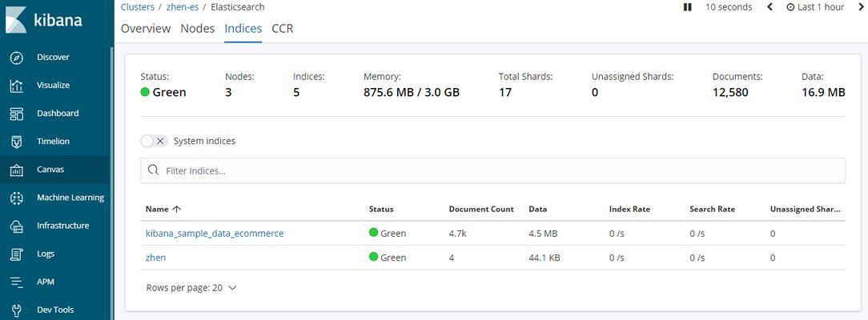The width and height of the screenshot is (868, 320).
Task: Open zhen index link
Action: 155,258
